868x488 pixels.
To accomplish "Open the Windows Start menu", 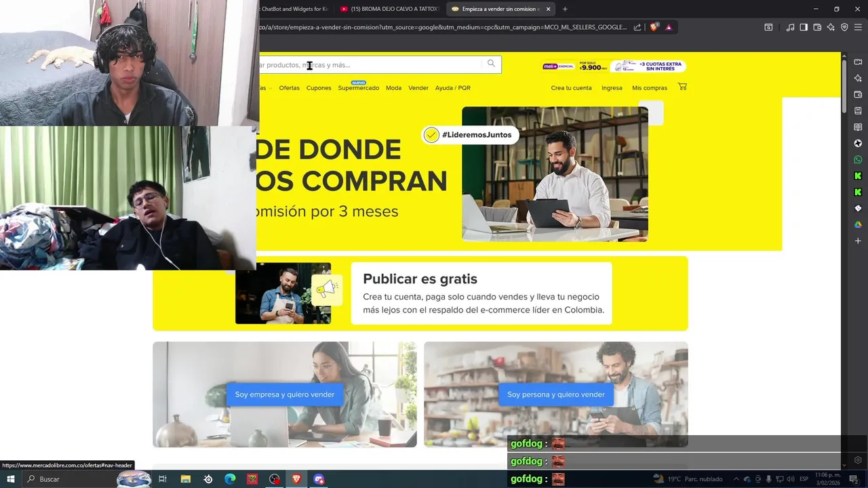I will click(x=11, y=479).
